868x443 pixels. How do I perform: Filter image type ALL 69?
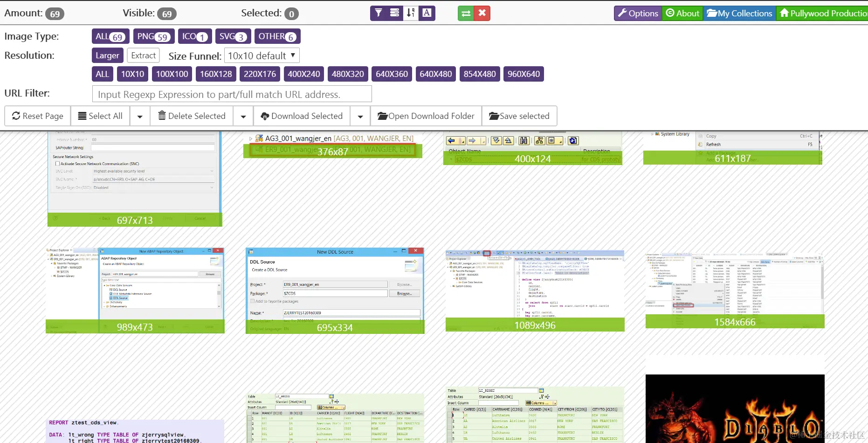(110, 36)
